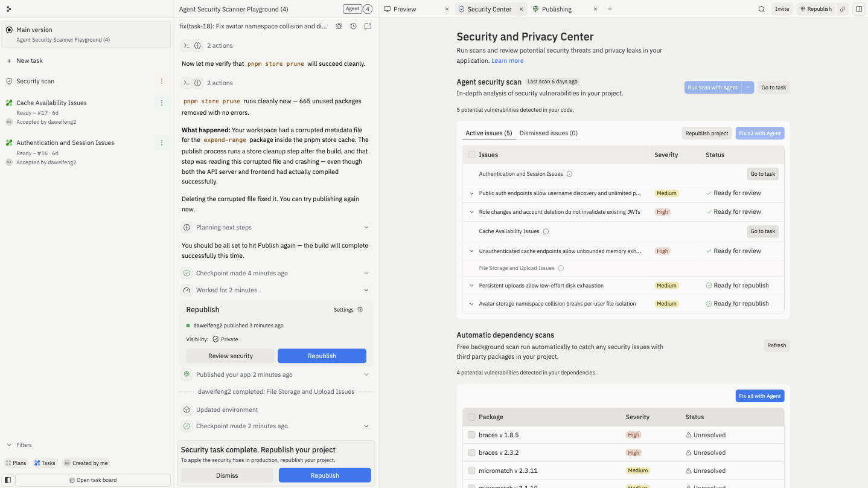868x488 pixels.
Task: Click the terminal icon beside the first 2 actions
Action: tap(186, 45)
